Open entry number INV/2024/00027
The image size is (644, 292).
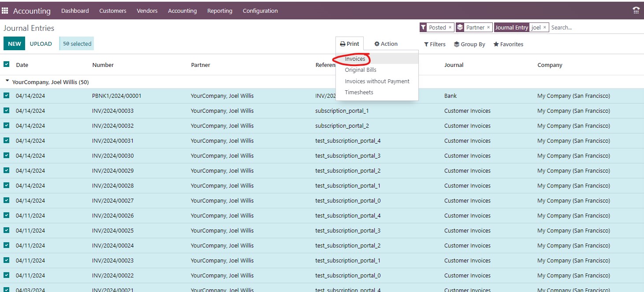pos(113,200)
